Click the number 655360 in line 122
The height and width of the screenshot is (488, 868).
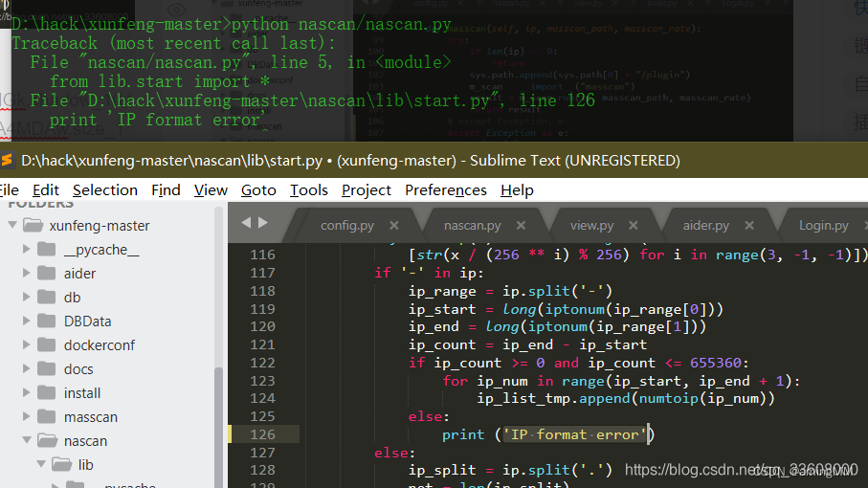[715, 363]
